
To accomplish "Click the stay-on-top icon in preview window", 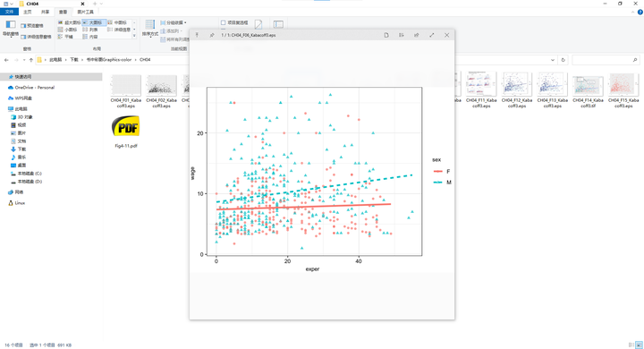I will click(x=197, y=35).
